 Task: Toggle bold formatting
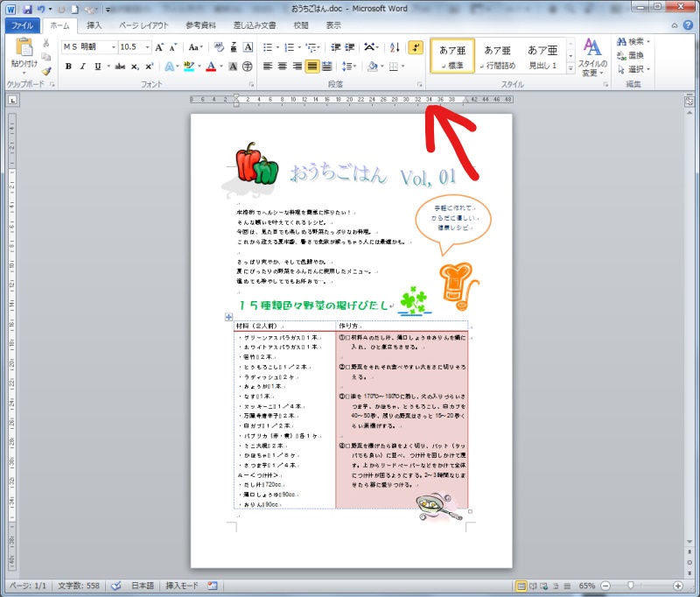pyautogui.click(x=67, y=67)
